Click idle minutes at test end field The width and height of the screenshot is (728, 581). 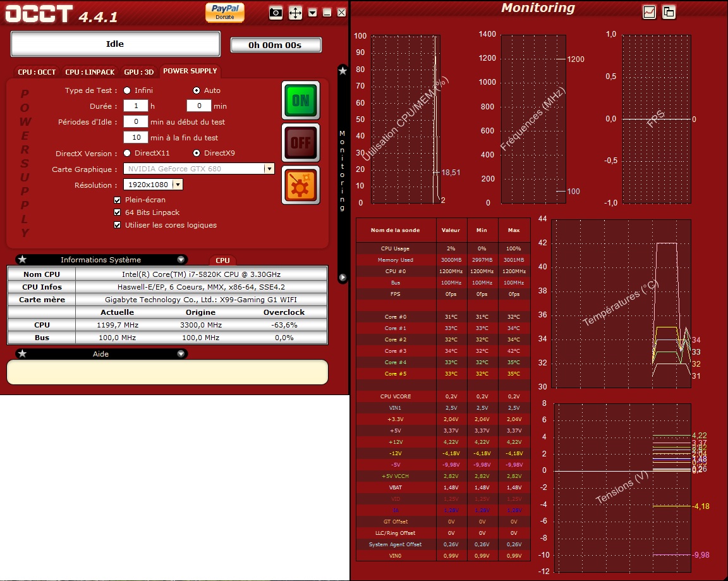click(x=136, y=137)
